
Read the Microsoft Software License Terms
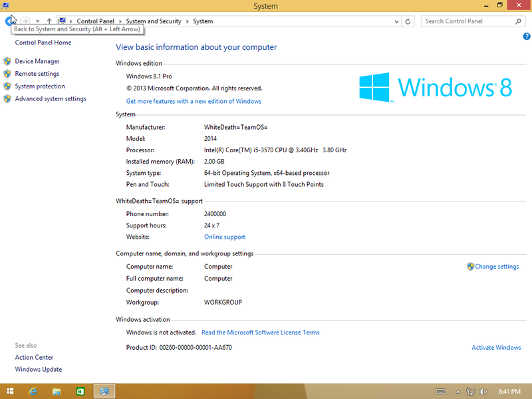coord(261,332)
